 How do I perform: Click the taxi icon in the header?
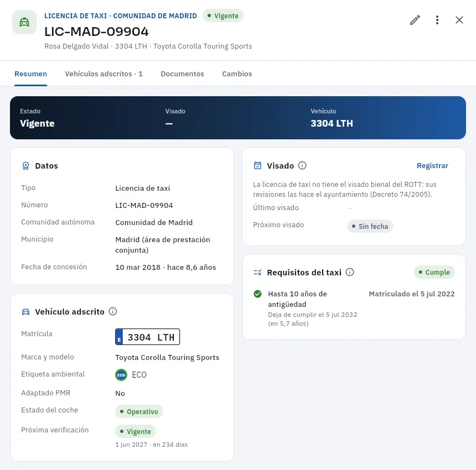[x=24, y=22]
